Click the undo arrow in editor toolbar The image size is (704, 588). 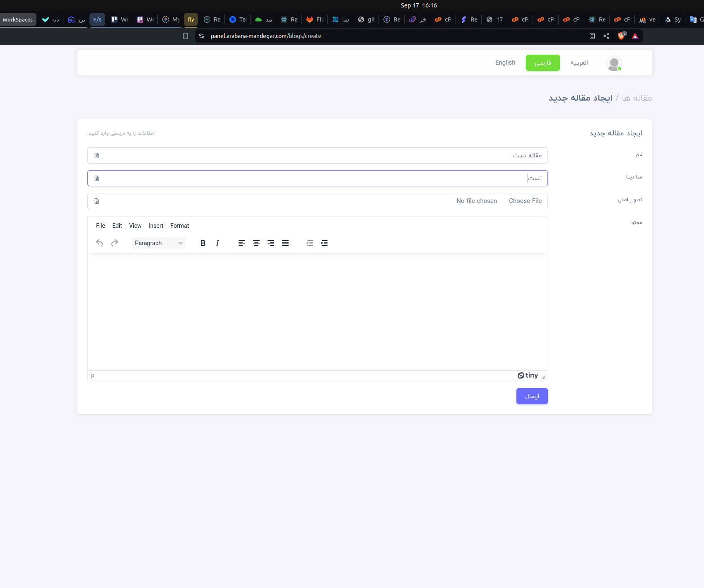[x=99, y=243]
